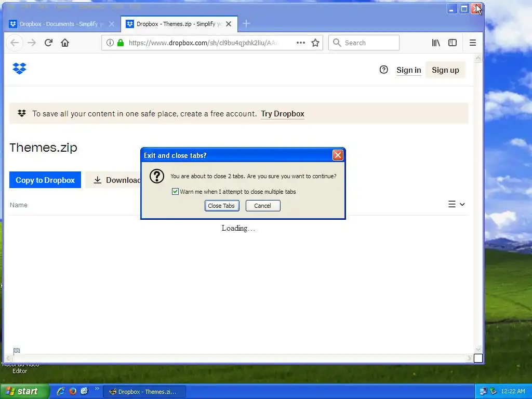532x399 pixels.
Task: Click the Name column header
Action: tap(19, 205)
